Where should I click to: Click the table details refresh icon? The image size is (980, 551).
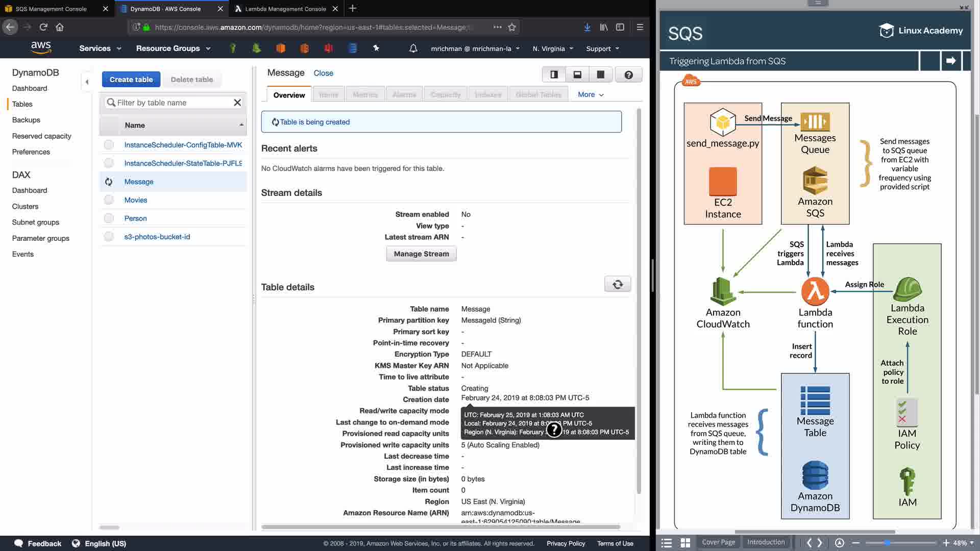(618, 285)
